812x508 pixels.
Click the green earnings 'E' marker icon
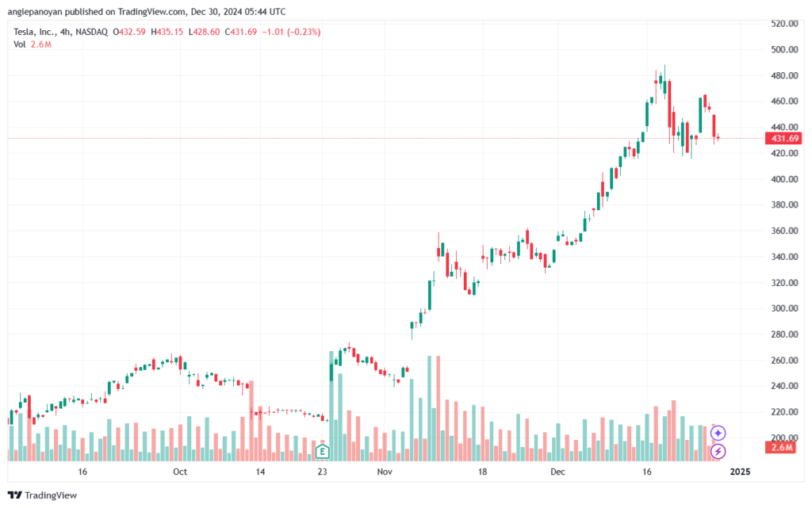pyautogui.click(x=322, y=452)
